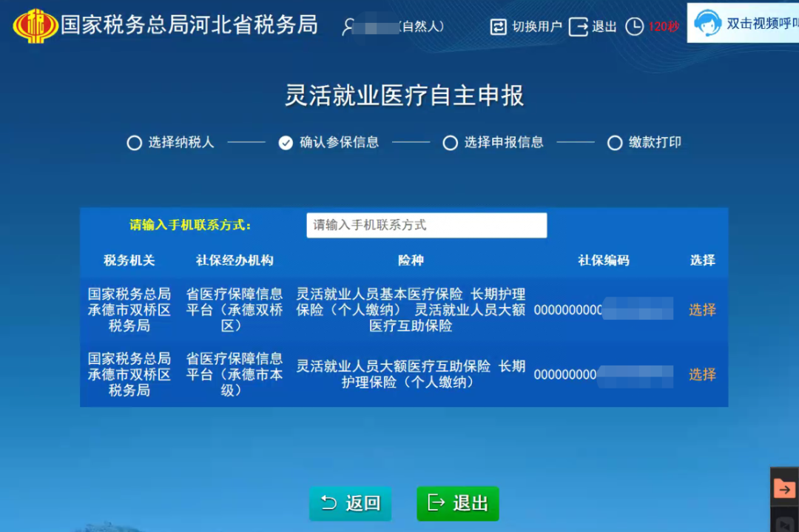Click the countdown clock icon
This screenshot has width=799, height=532.
tap(635, 27)
